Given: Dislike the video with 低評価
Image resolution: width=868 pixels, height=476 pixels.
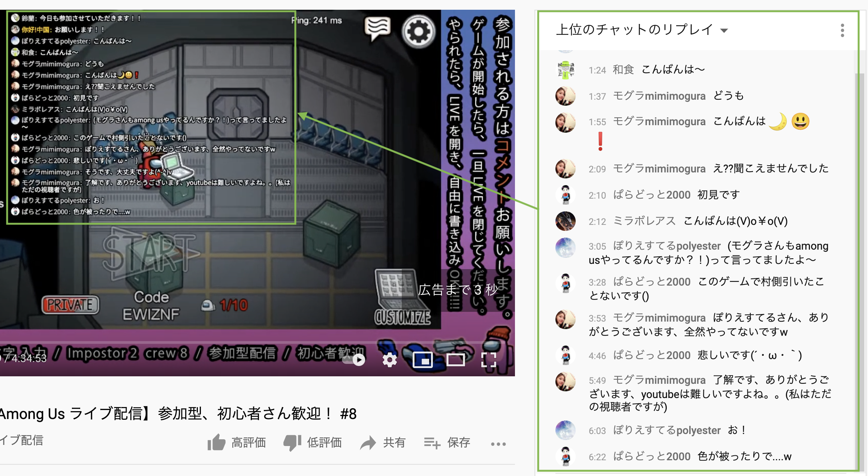Looking at the screenshot, I should click(313, 443).
